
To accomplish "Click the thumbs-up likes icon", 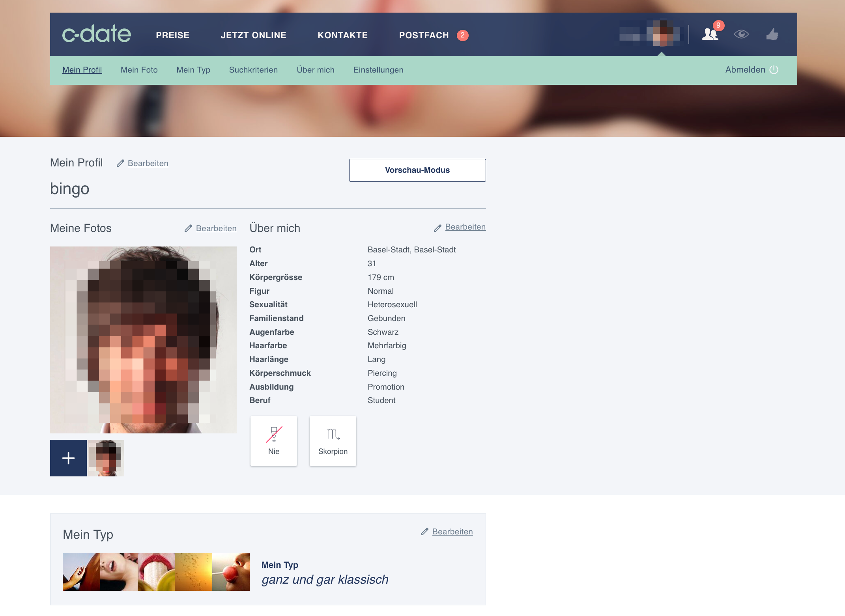I will [772, 34].
